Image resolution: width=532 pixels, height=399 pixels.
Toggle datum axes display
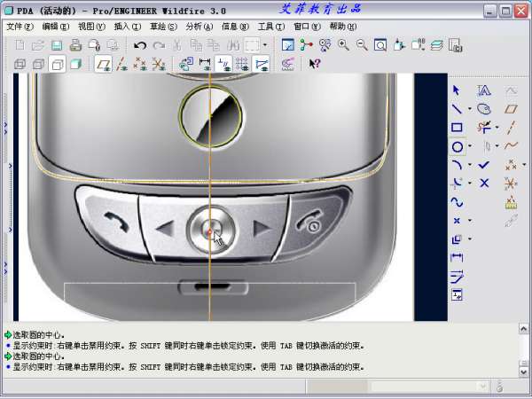[x=121, y=64]
